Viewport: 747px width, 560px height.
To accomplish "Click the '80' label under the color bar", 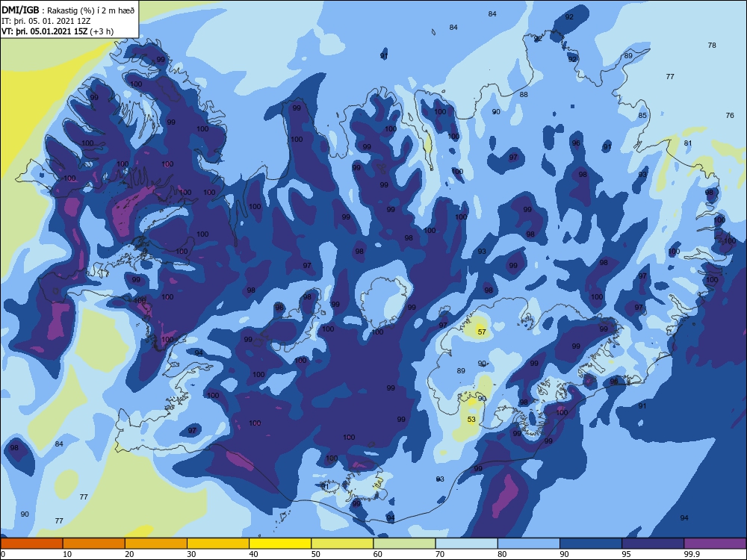I will (x=502, y=554).
